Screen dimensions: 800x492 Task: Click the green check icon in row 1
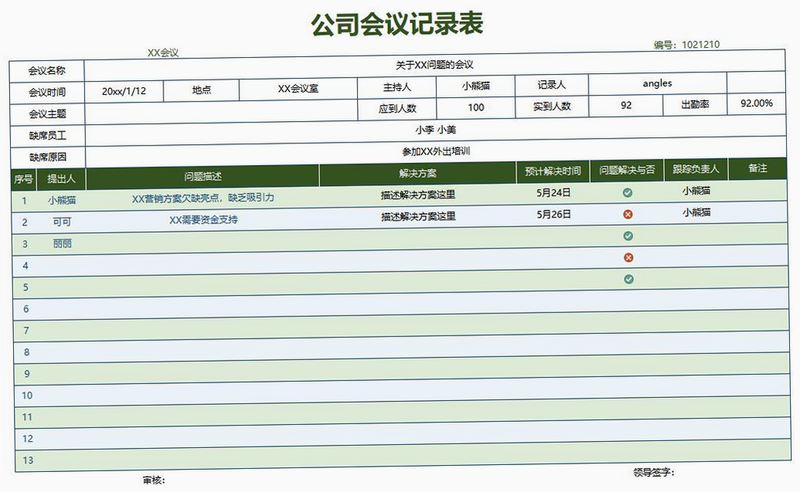[628, 192]
